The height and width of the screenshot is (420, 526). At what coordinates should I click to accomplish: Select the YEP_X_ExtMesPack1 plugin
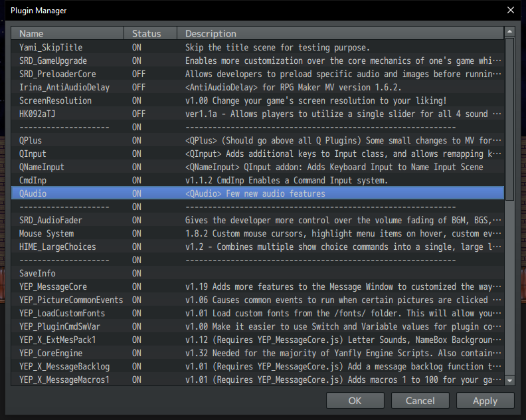[x=257, y=340]
